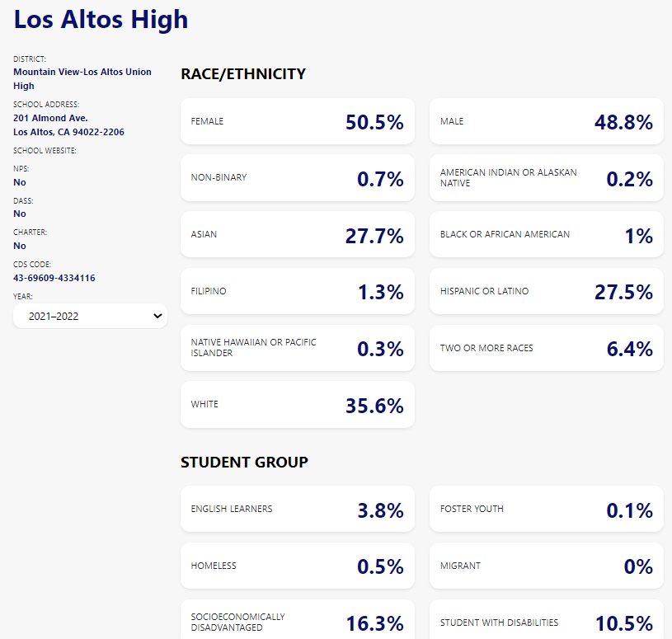Open the 2021–2022 year dropdown

89,316
